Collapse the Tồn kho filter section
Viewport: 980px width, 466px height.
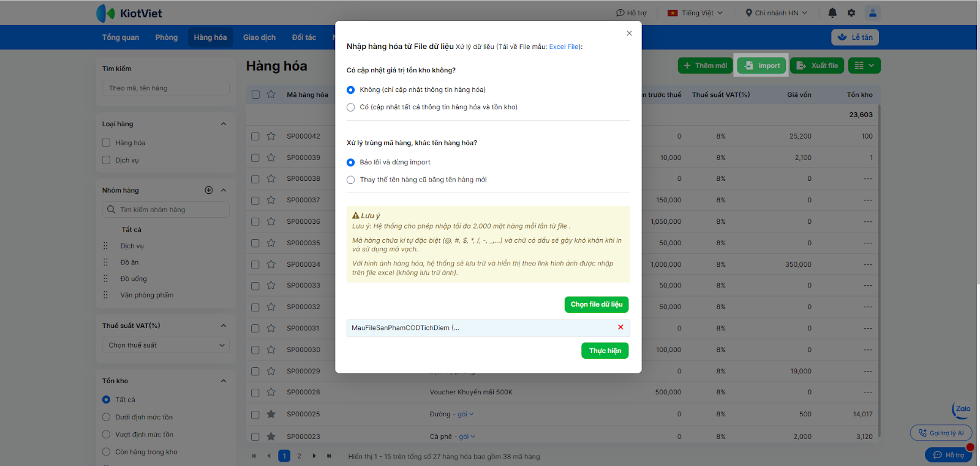[x=224, y=381]
